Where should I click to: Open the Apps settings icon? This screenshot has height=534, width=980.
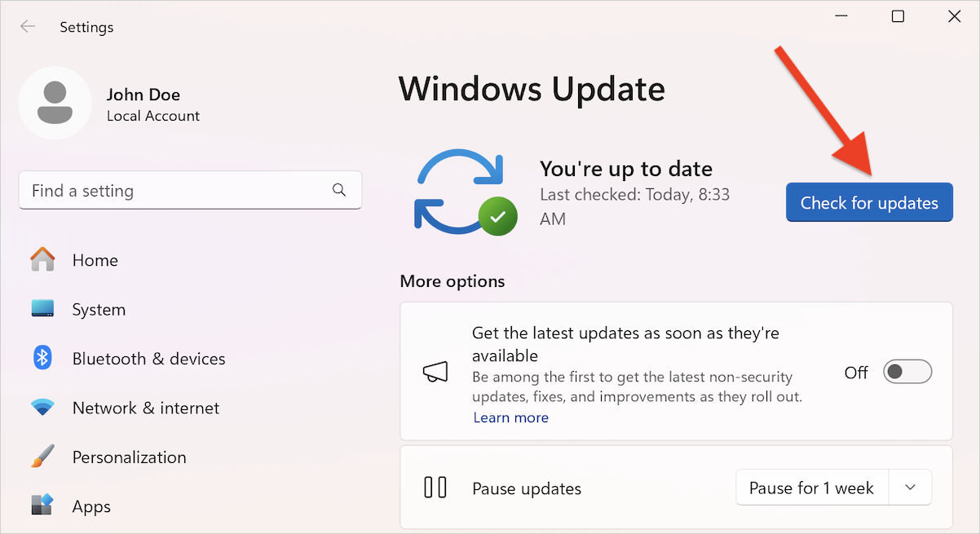pos(42,505)
